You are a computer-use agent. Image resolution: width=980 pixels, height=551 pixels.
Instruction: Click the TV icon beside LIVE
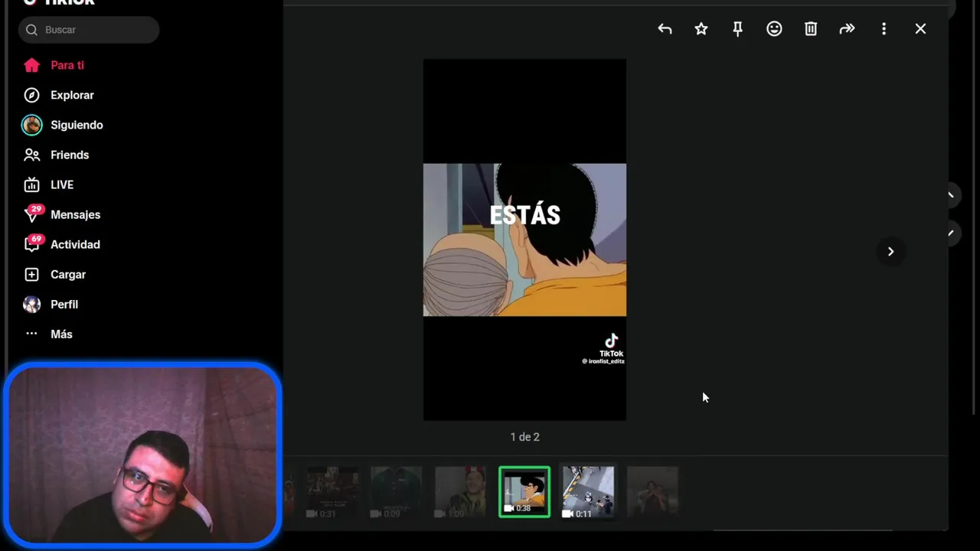[31, 184]
